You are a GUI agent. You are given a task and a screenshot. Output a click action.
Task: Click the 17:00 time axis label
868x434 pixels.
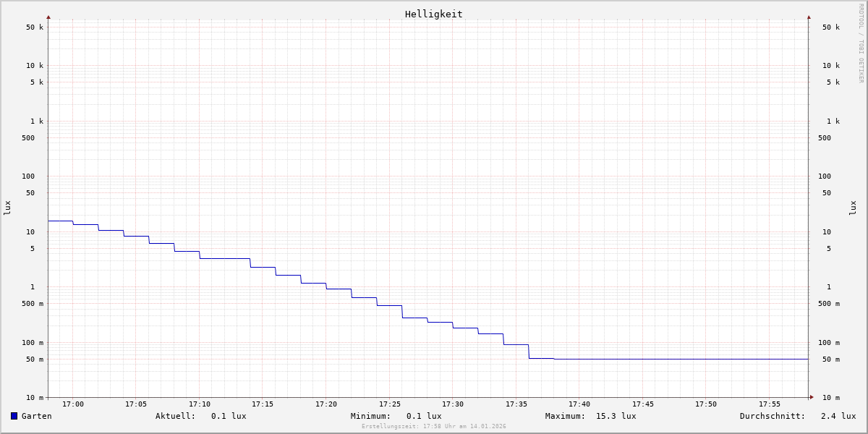tap(73, 404)
